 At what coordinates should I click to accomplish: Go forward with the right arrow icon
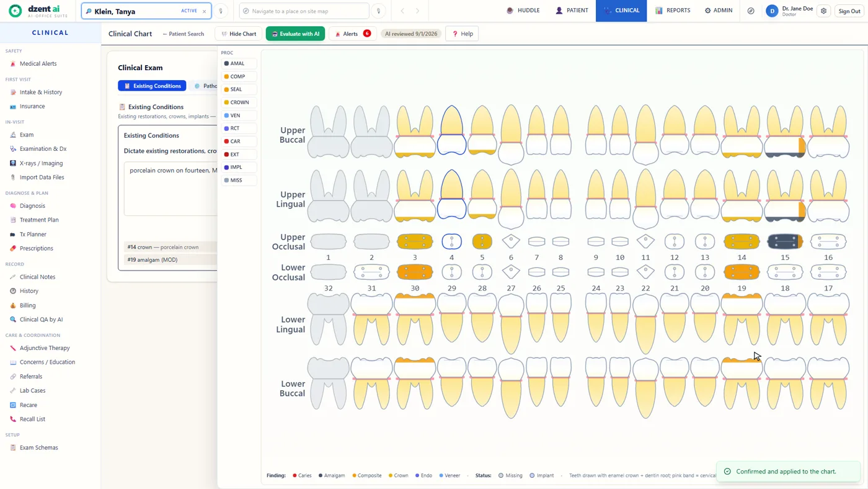point(417,11)
